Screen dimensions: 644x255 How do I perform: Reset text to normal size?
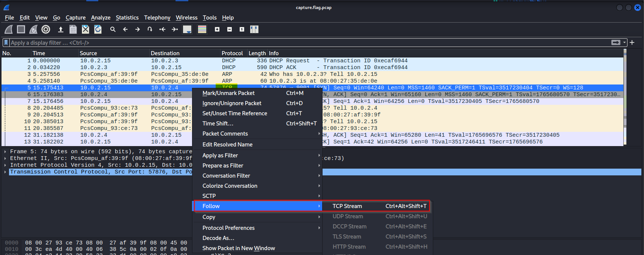coord(242,29)
